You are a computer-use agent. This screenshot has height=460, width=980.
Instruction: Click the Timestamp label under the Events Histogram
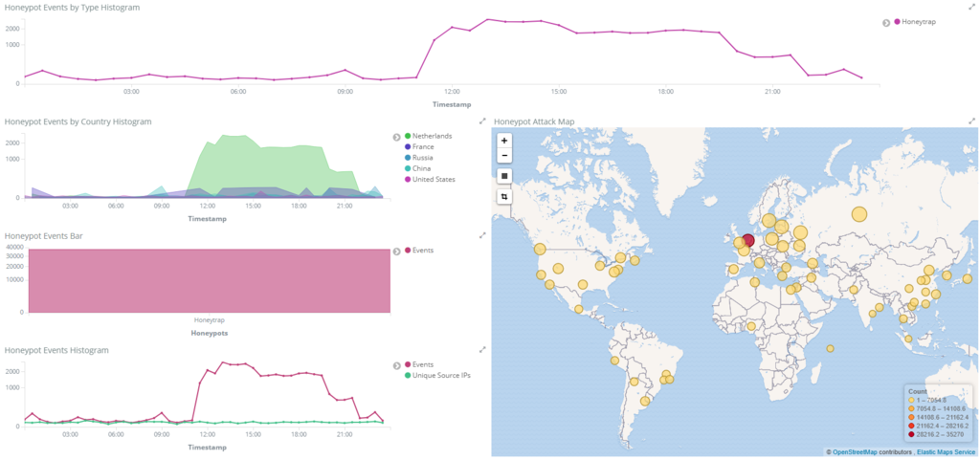208,448
